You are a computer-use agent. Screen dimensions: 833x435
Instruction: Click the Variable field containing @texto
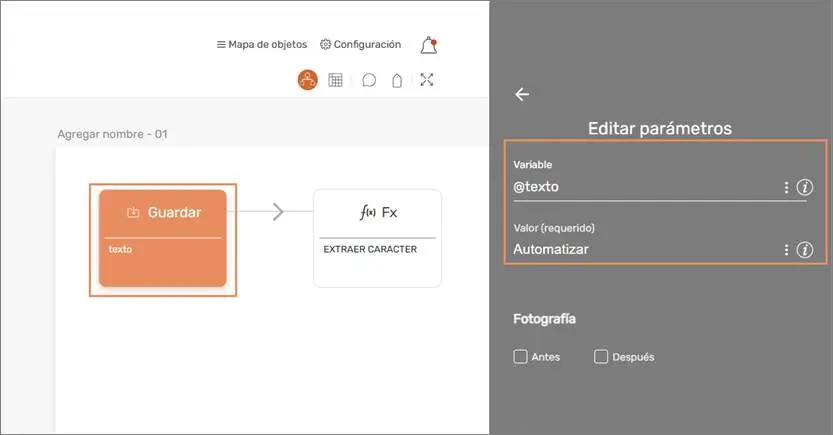[x=640, y=187]
